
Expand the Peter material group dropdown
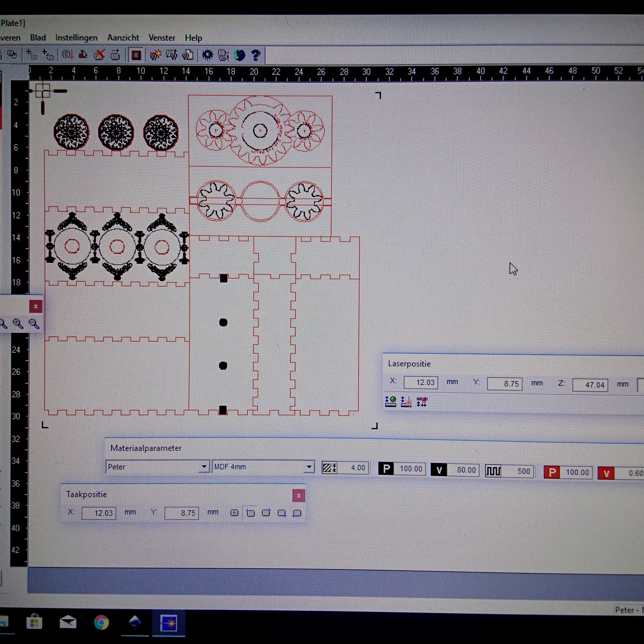click(x=204, y=467)
